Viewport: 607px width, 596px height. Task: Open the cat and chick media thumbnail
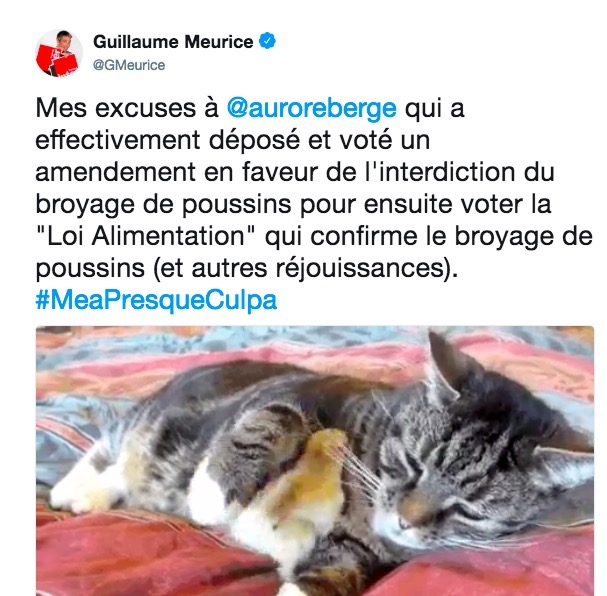(x=315, y=461)
